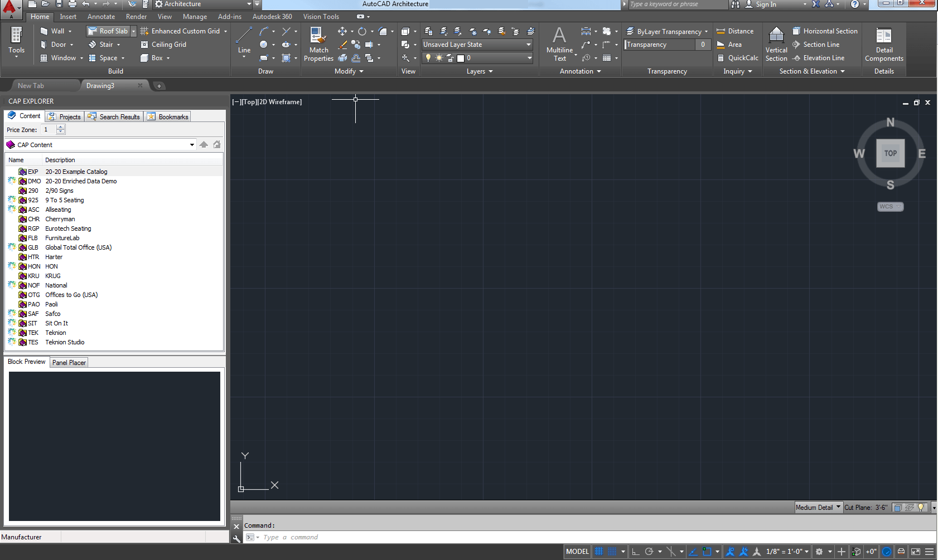Increase the Price Zone stepper
Screen dimensions: 938x560
coord(61,127)
